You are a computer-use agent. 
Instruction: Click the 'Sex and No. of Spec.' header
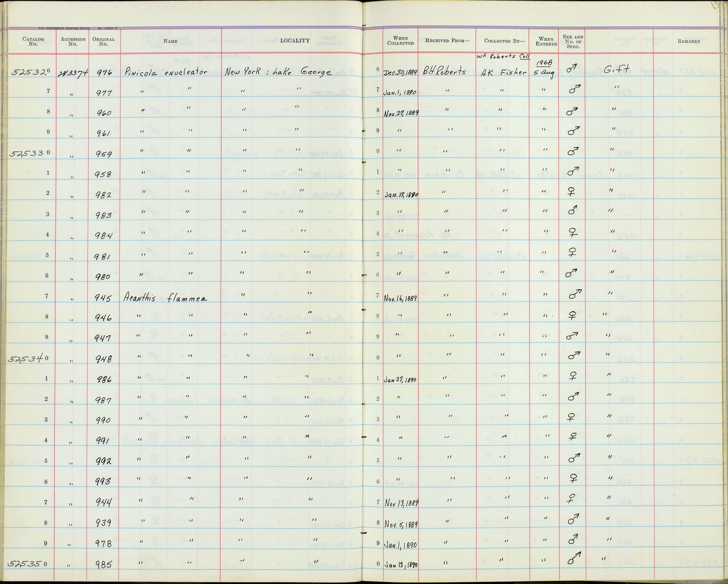tap(573, 42)
